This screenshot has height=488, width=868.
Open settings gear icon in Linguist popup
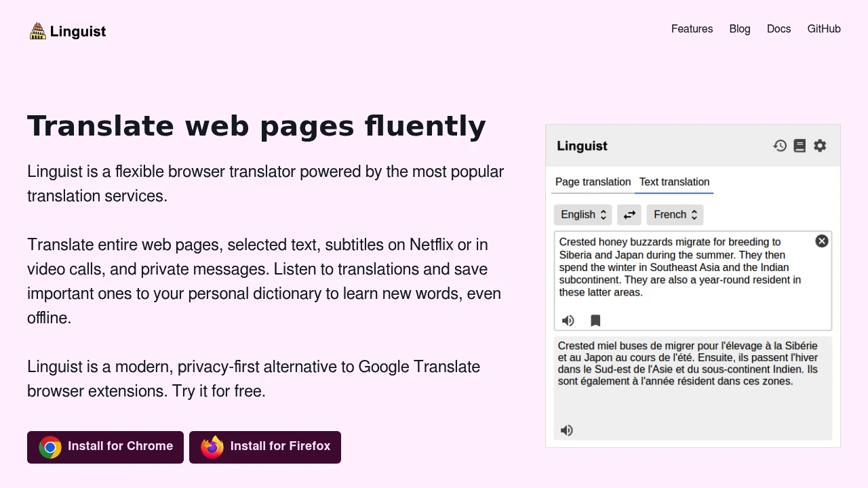click(x=820, y=146)
